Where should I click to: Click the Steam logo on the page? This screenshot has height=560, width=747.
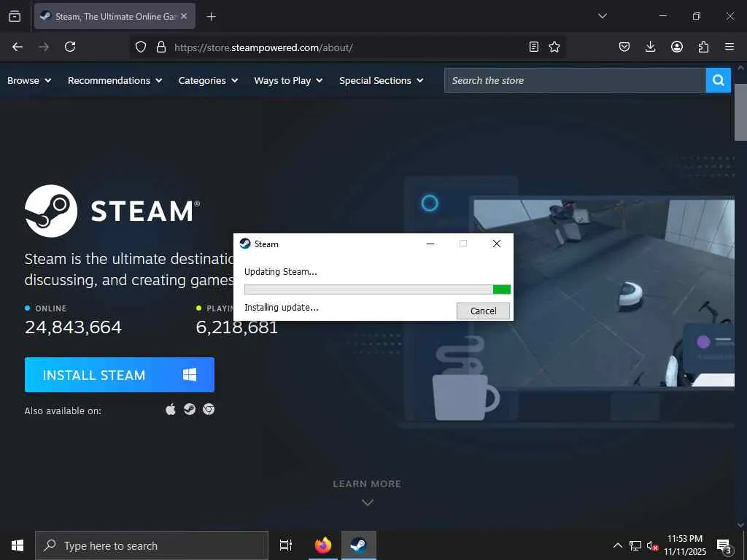[112, 211]
